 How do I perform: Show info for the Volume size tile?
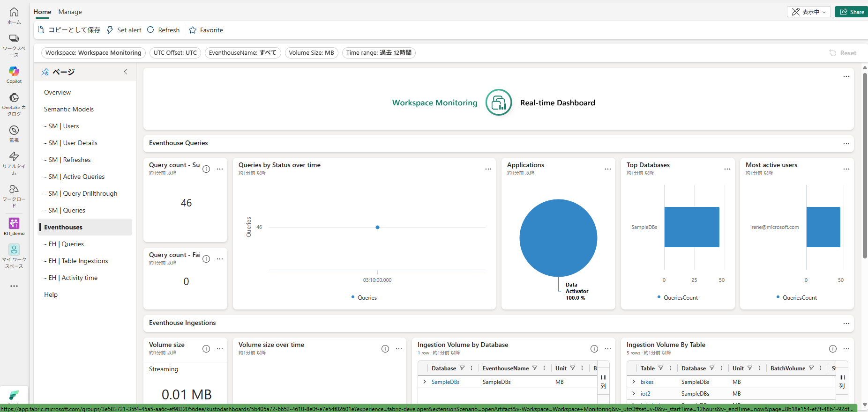pyautogui.click(x=206, y=349)
